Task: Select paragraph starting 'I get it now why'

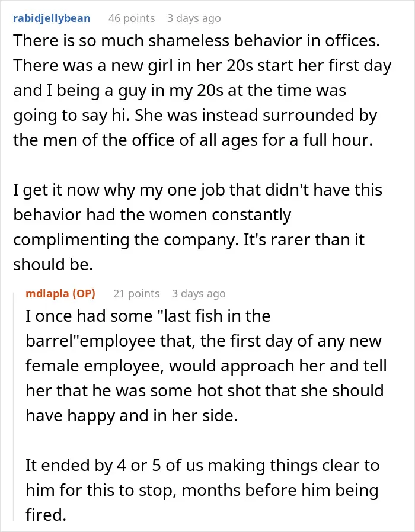Action: [197, 227]
